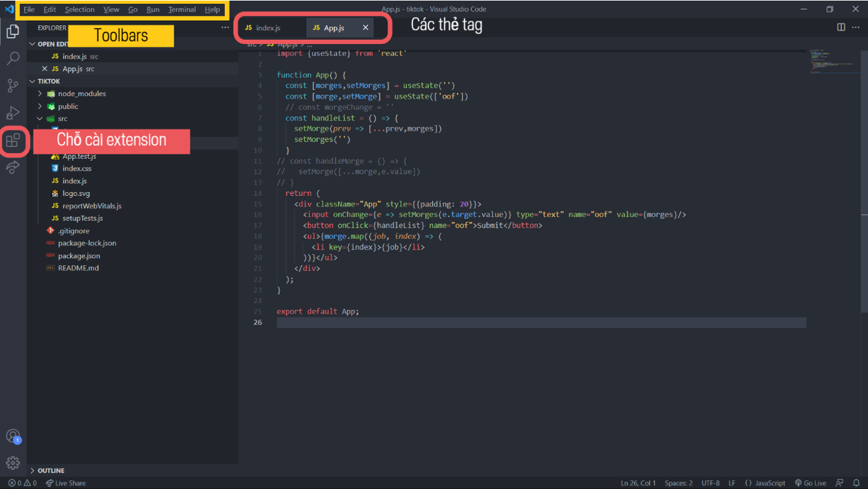Open the Selection menu
Screen dimensions: 868x489
(79, 9)
